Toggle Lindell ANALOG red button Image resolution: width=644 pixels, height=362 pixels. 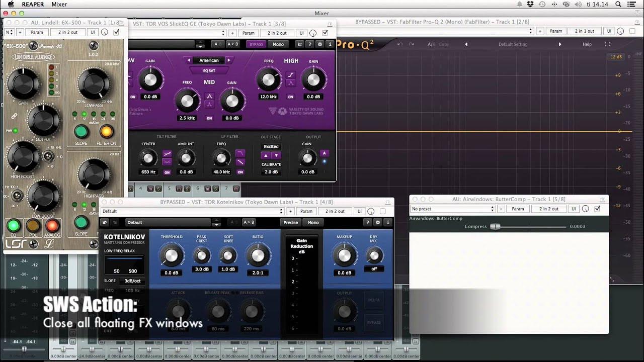52,225
